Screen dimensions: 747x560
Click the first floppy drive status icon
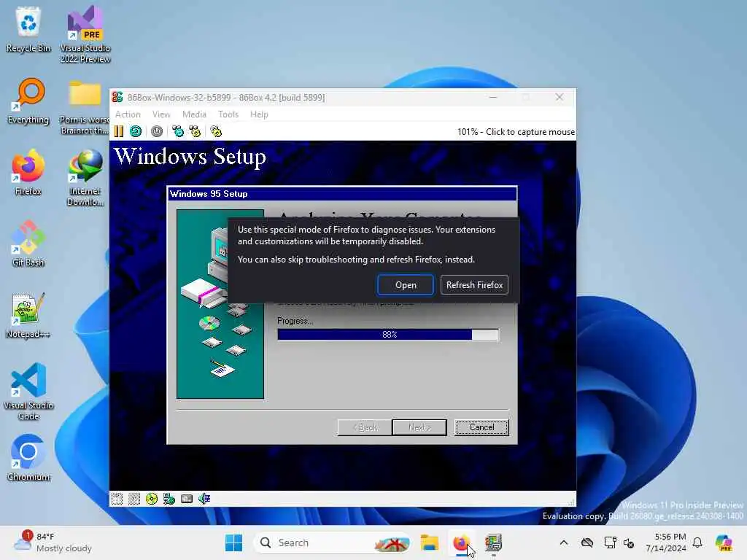(117, 499)
